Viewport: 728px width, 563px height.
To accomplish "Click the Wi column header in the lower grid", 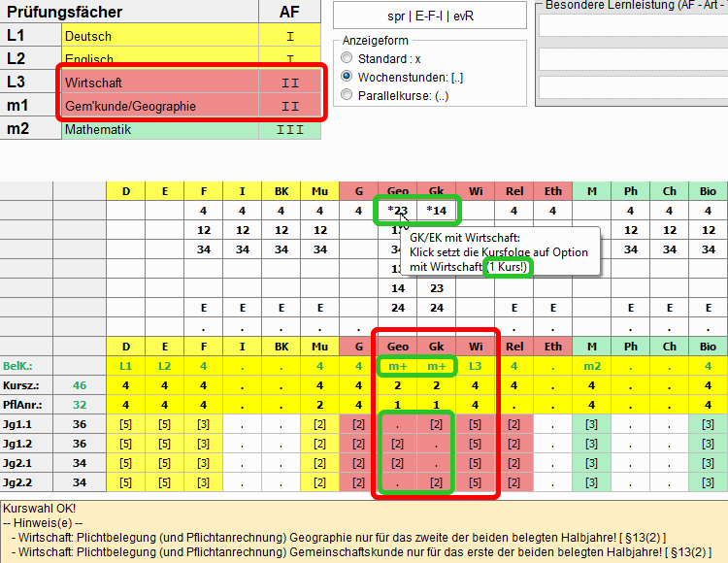I will click(475, 347).
